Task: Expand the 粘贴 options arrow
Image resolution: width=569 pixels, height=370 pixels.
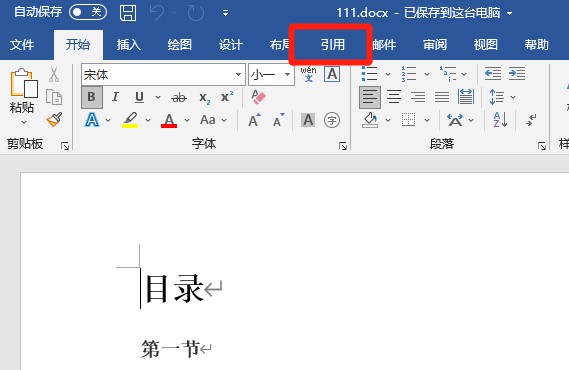Action: click(24, 122)
